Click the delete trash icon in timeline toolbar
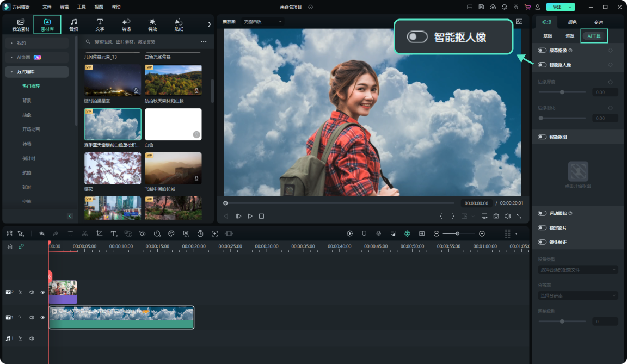Image resolution: width=627 pixels, height=364 pixels. pos(70,233)
